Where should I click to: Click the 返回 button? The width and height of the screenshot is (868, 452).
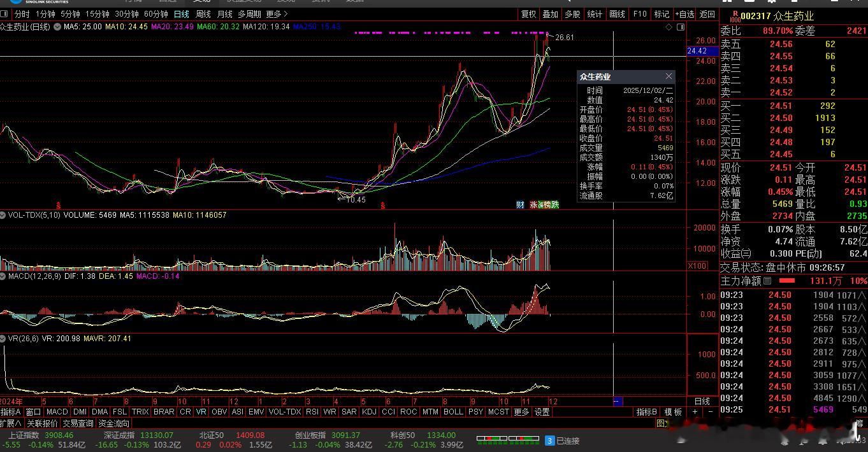coord(707,13)
